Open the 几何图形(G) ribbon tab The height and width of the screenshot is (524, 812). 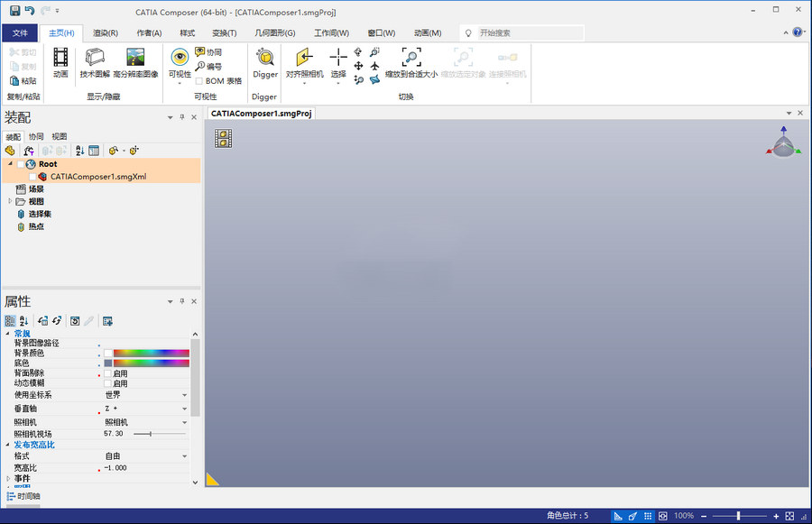click(275, 32)
